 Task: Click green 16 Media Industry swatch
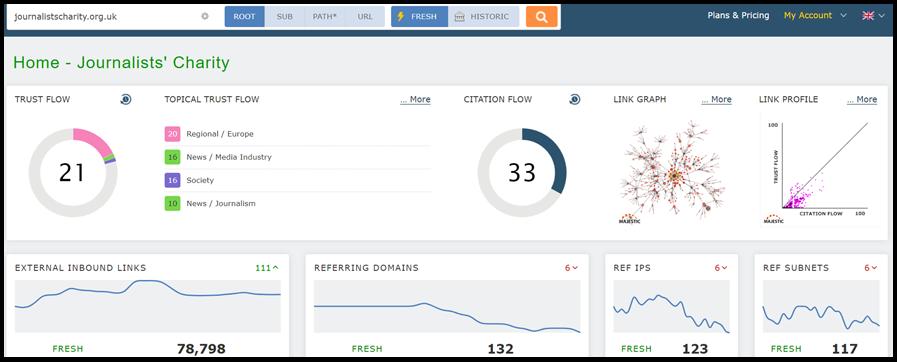click(x=172, y=157)
